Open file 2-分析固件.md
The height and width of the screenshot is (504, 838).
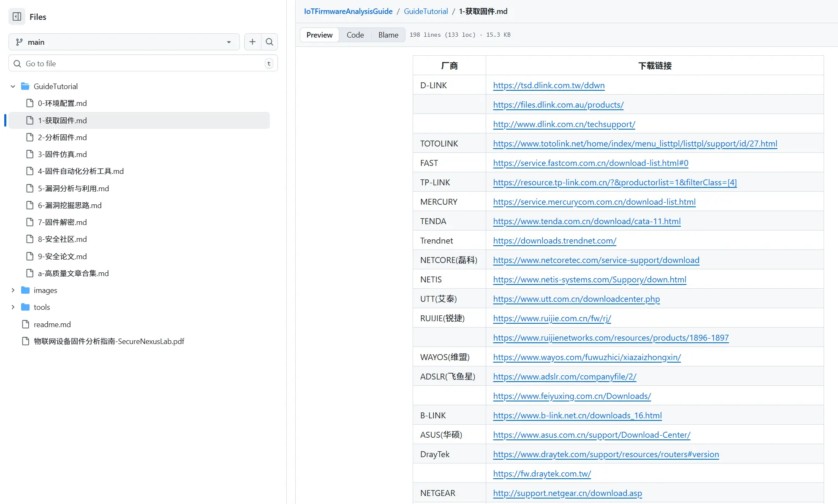62,138
